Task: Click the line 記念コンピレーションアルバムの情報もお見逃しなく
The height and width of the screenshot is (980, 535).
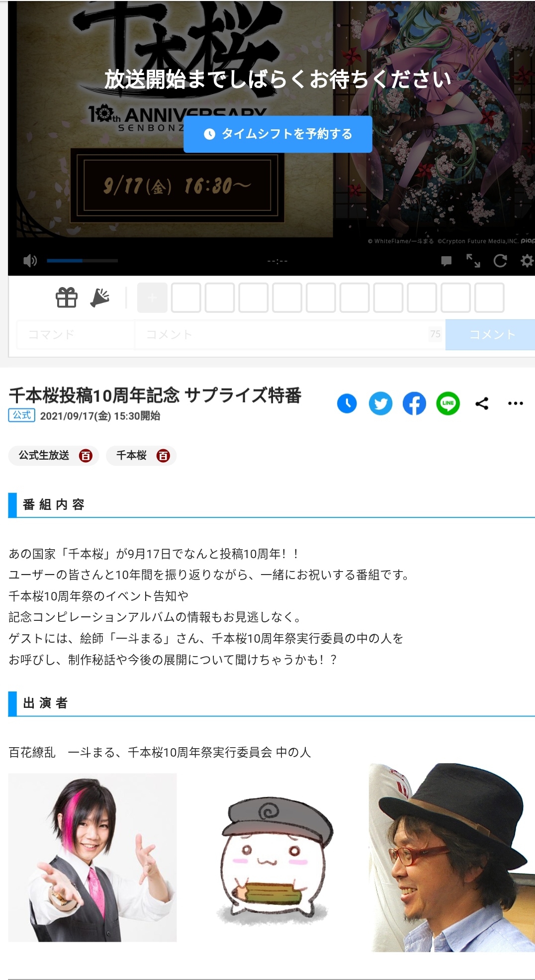Action: pyautogui.click(x=155, y=617)
